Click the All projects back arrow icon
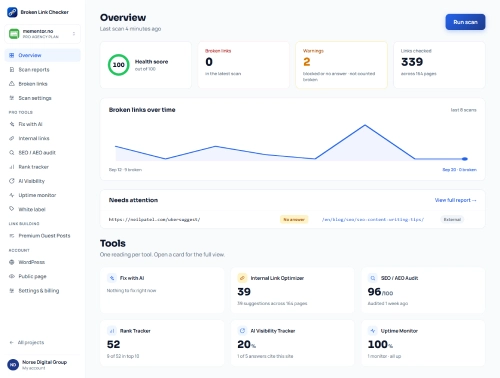Viewport: 500px width, 378px height. (x=12, y=342)
